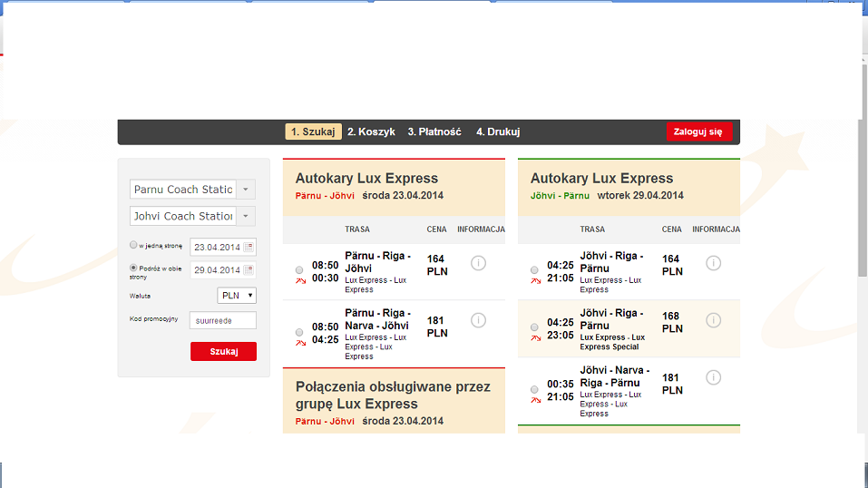The width and height of the screenshot is (868, 488).
Task: Open calendar for 23.04.2014 departure date
Action: (x=249, y=247)
